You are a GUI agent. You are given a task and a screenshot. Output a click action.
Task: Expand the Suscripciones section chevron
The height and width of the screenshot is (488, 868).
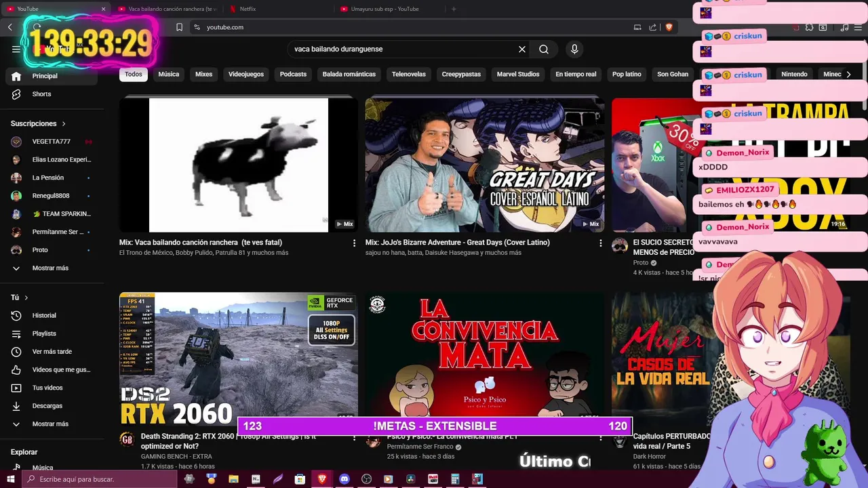click(x=64, y=124)
